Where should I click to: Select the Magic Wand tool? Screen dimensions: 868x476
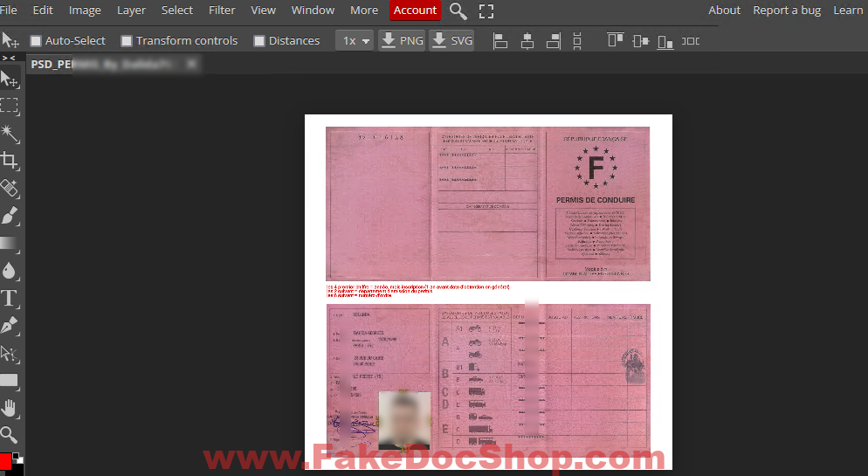pos(10,134)
